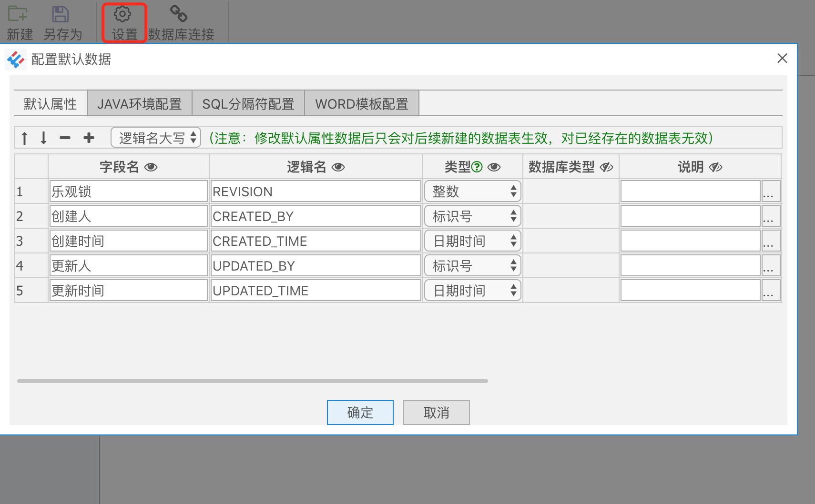Screen dimensions: 815x504
Task: Click the 说明 input for 更新时间 row
Action: [x=691, y=291]
